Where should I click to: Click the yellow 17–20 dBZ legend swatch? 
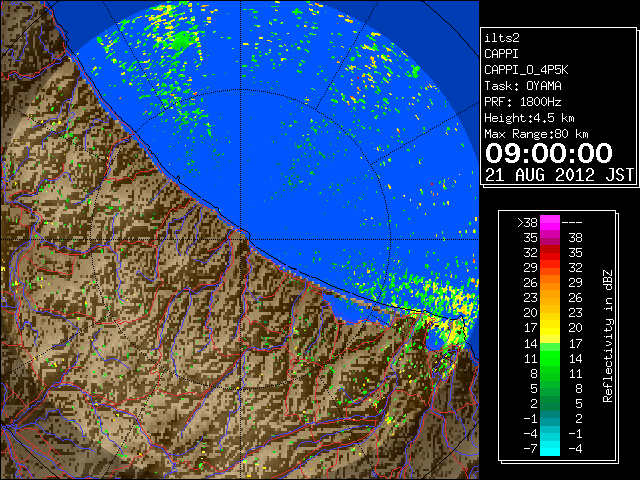click(x=550, y=328)
